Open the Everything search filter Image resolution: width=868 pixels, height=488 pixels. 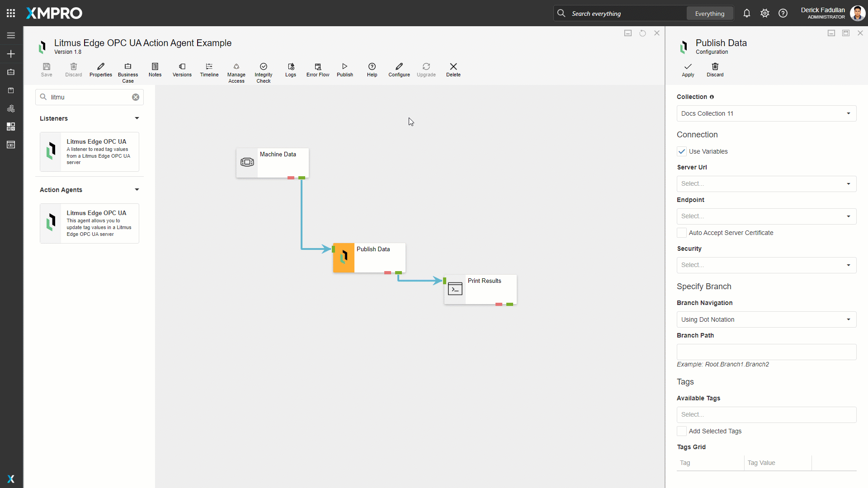(x=709, y=14)
